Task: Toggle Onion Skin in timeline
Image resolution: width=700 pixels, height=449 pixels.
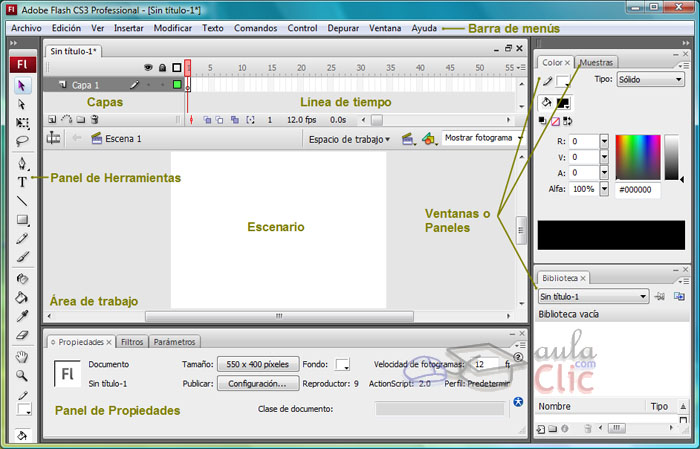Action: point(207,120)
